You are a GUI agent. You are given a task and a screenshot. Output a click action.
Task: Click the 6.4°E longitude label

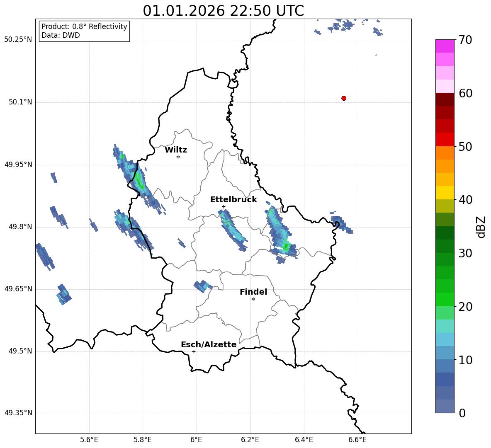click(x=304, y=440)
